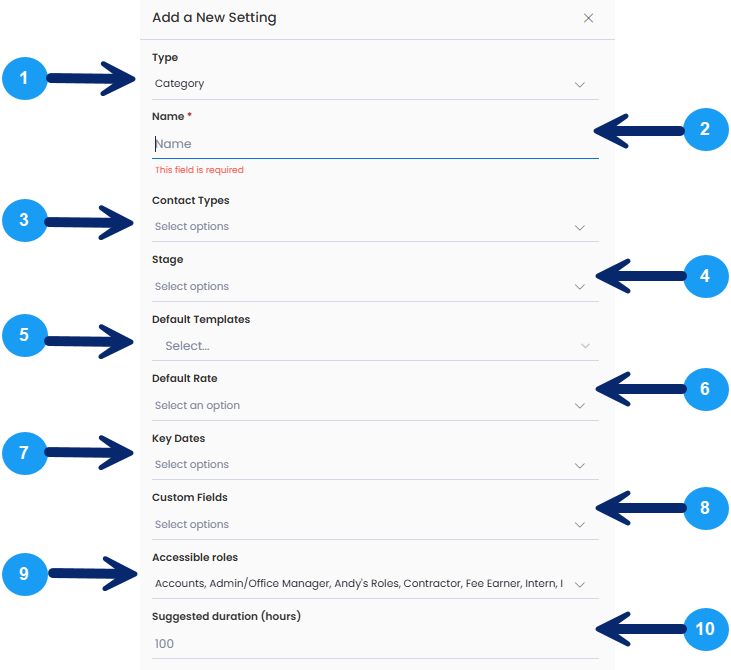
Task: Expand the Accessible roles dropdown
Action: click(x=375, y=584)
